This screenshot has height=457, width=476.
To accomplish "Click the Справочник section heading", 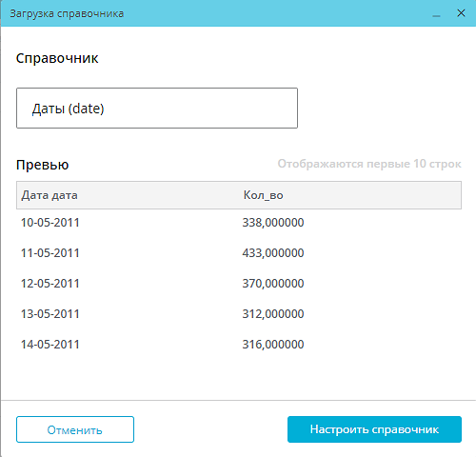I will [57, 58].
